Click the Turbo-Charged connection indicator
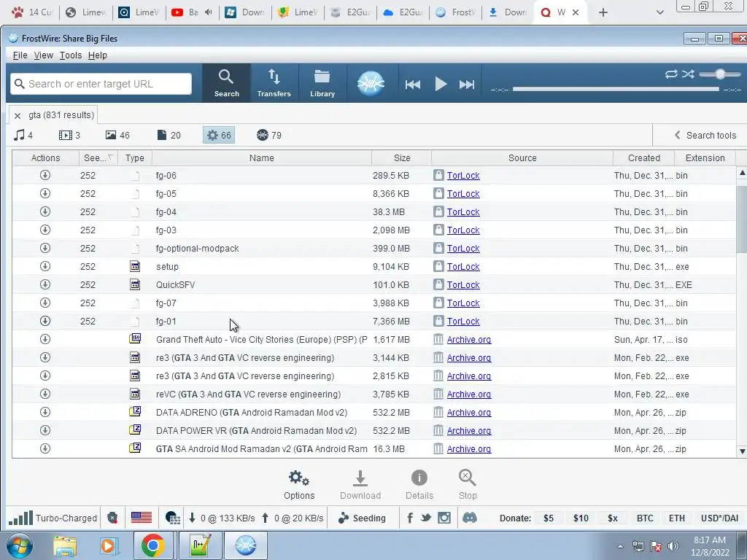747x560 pixels. click(x=53, y=518)
